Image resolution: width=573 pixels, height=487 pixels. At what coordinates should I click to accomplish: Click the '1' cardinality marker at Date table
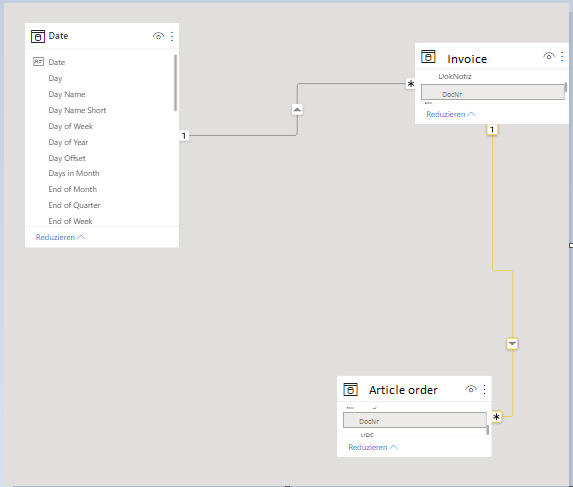click(x=184, y=136)
